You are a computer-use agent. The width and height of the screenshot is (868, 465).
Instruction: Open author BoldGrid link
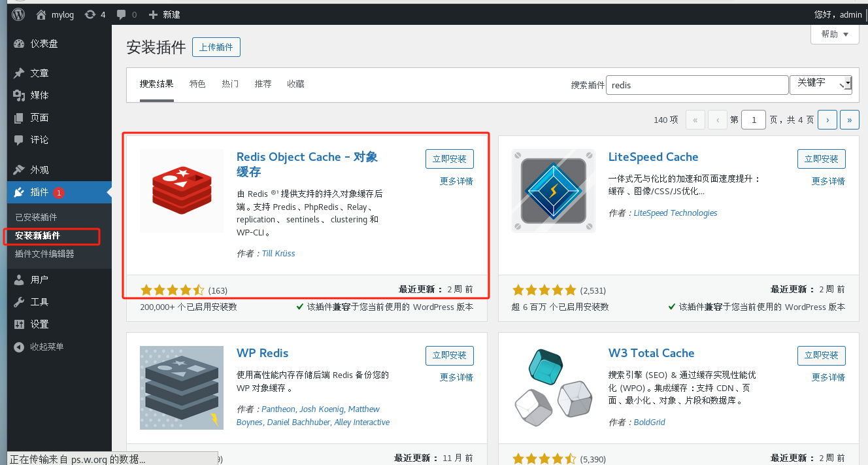click(x=650, y=422)
